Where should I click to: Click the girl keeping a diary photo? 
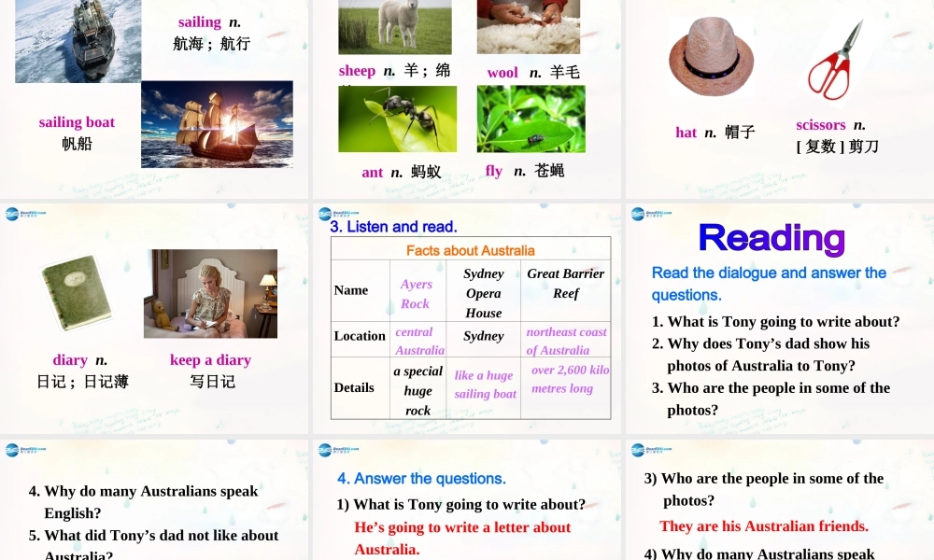point(209,292)
